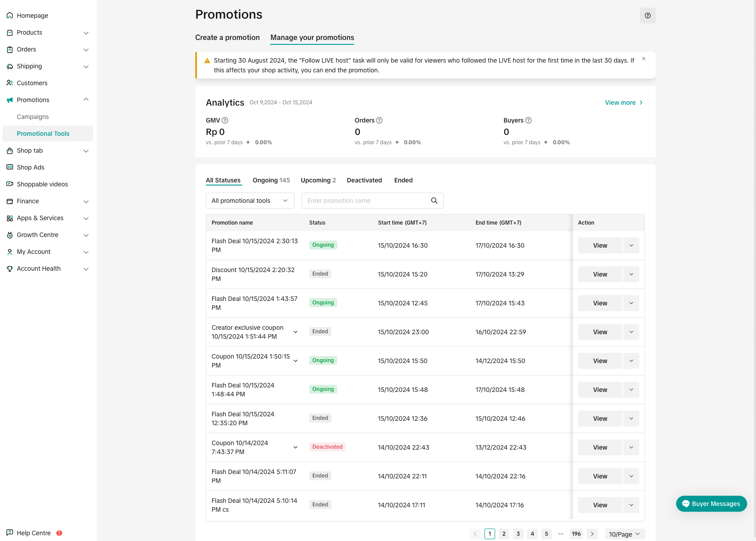Open Shop Ads in the sidebar

coord(31,167)
